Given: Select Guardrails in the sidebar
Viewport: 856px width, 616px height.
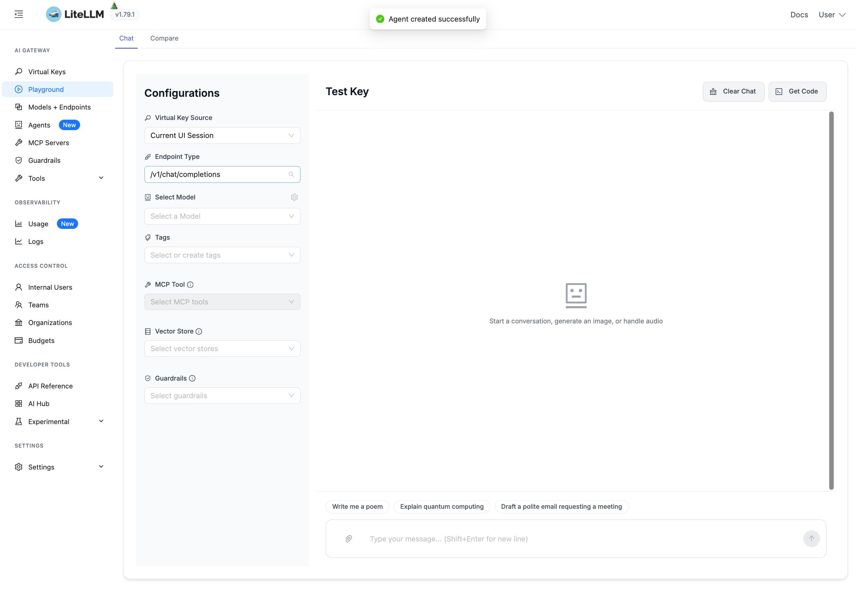Looking at the screenshot, I should click(44, 160).
